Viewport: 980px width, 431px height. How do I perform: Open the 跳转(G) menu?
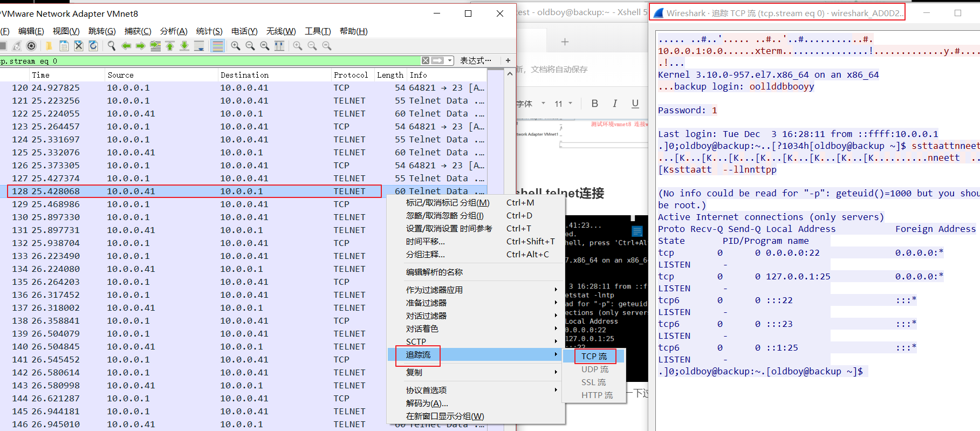coord(102,31)
